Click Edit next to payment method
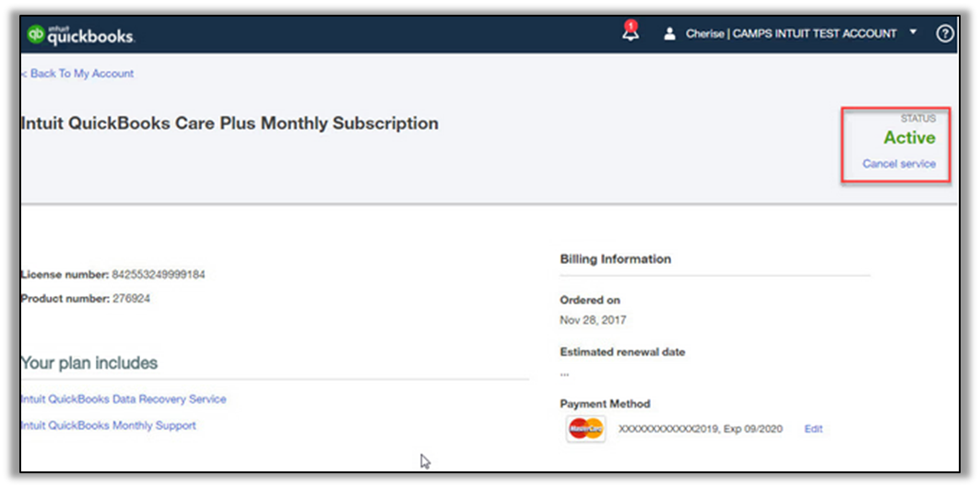Screen dimensions: 980x488 click(x=813, y=429)
